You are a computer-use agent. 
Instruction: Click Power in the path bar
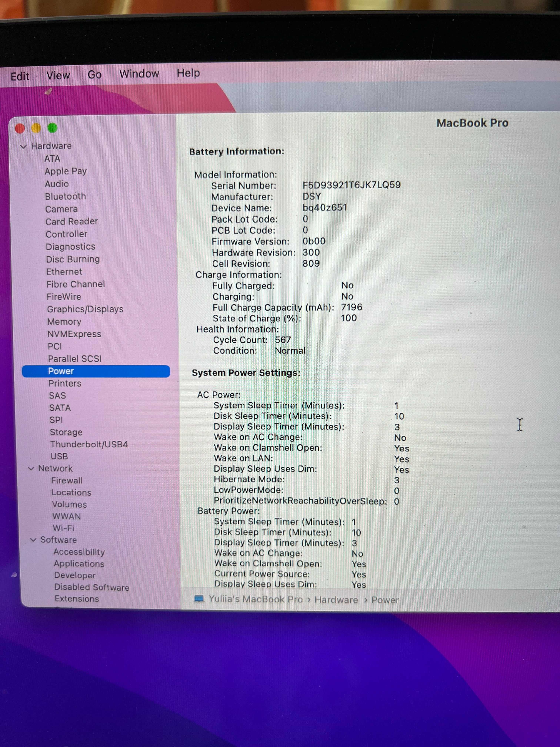[385, 600]
